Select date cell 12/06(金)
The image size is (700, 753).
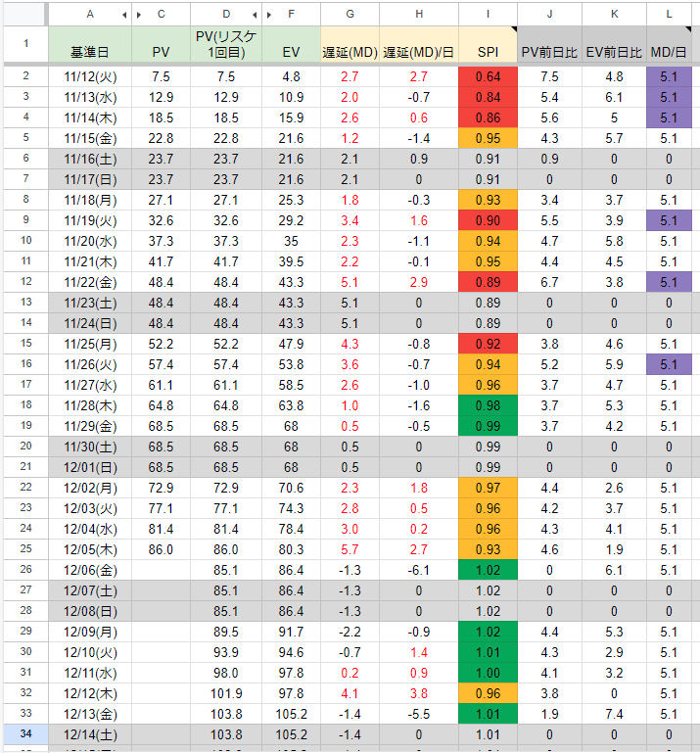pos(90,570)
